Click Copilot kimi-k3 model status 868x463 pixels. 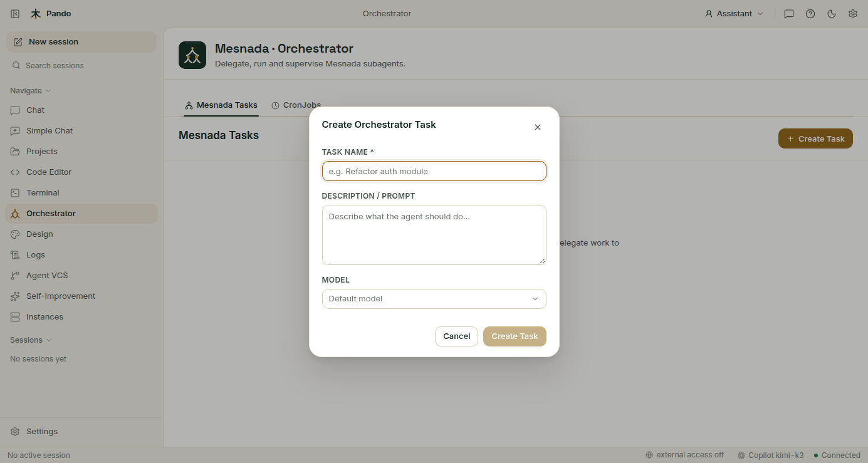(x=771, y=455)
